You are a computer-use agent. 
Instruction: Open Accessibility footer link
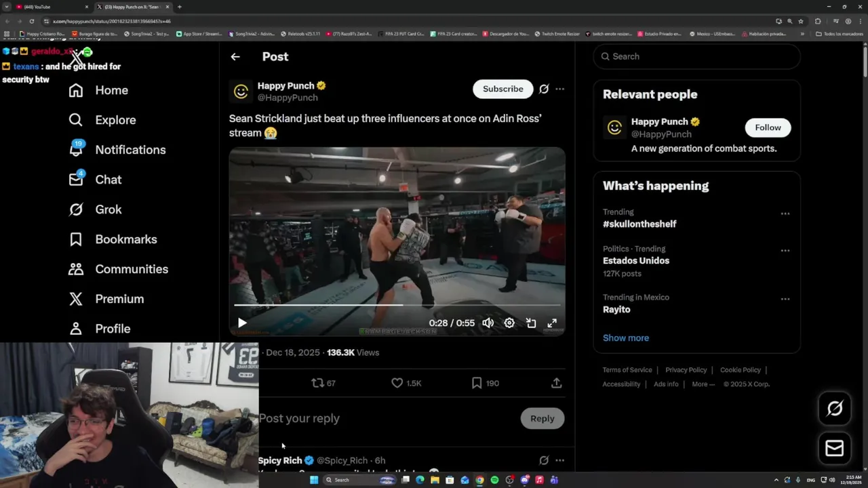point(621,384)
